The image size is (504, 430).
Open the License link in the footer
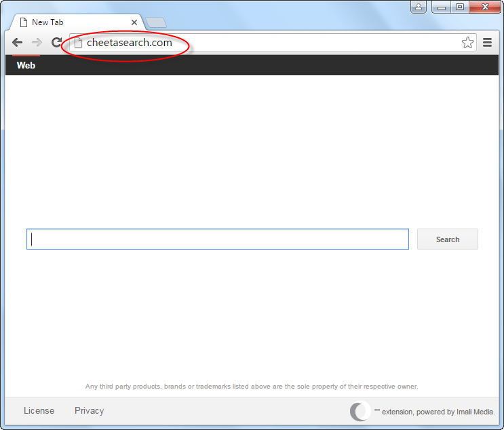[x=39, y=411]
